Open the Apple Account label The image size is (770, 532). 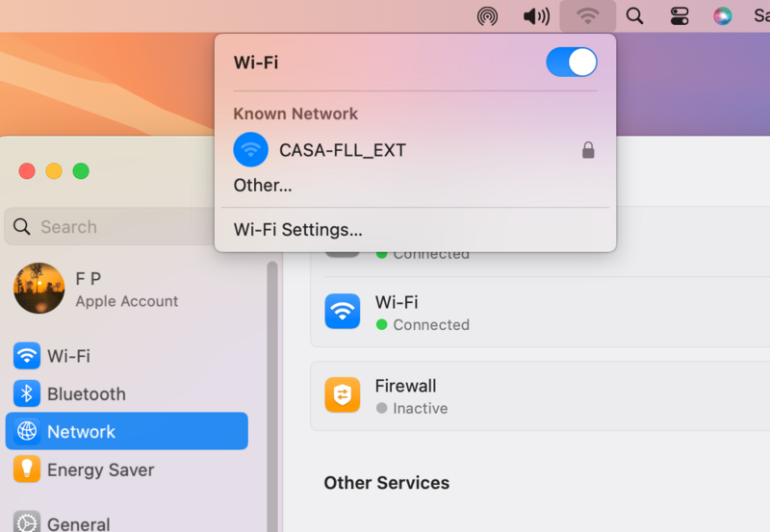coord(127,301)
